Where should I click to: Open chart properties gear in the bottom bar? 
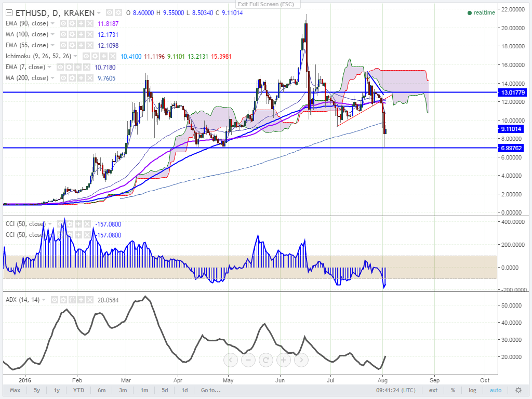518,390
